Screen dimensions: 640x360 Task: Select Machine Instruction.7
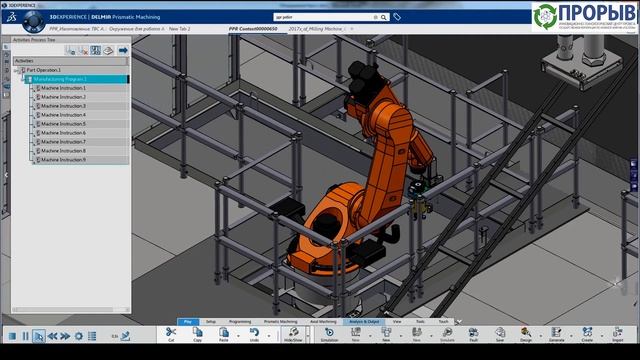point(63,142)
